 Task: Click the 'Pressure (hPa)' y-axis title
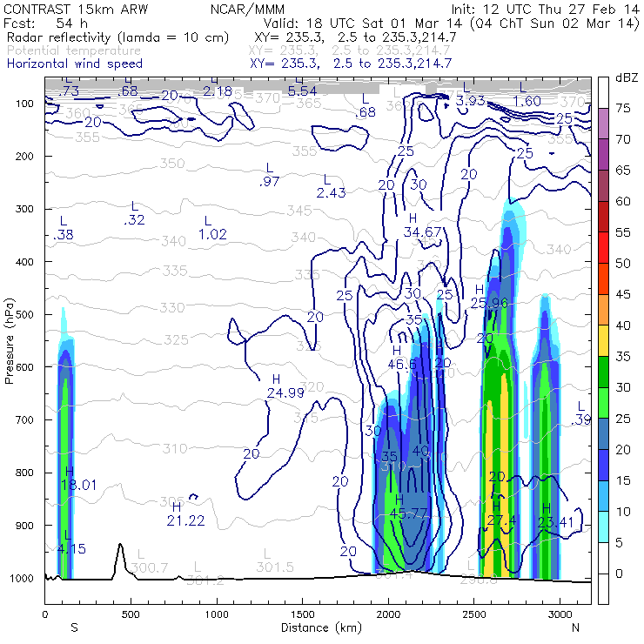pyautogui.click(x=10, y=341)
